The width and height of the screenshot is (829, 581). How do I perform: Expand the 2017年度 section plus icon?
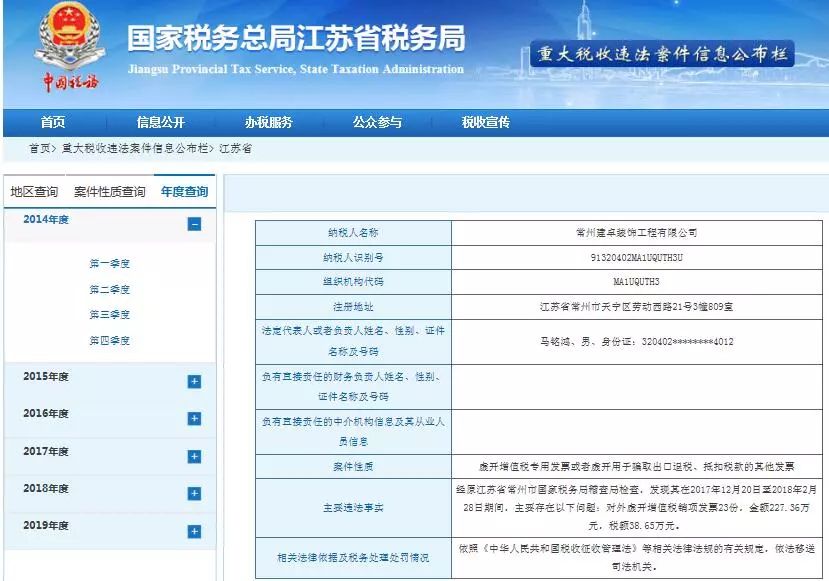(194, 457)
